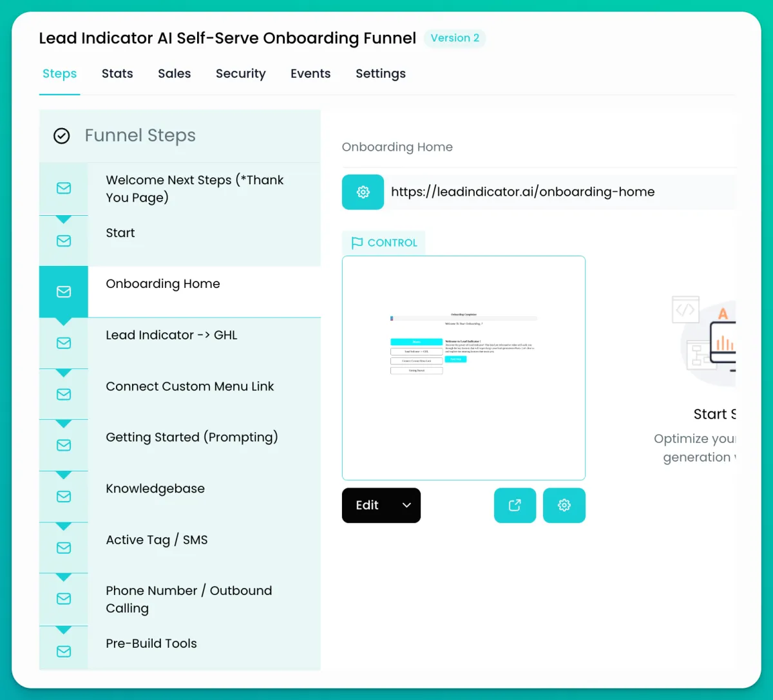
Task: Click the funnel title Lead Indicator AI Self-Serve
Action: tap(227, 38)
